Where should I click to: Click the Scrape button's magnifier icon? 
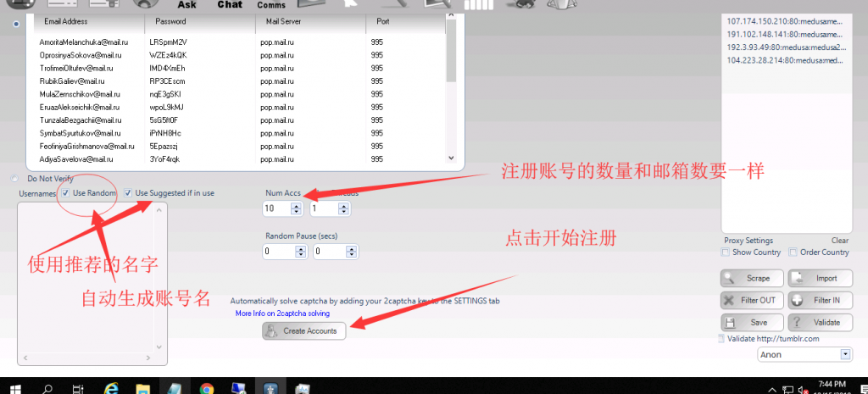coord(731,278)
